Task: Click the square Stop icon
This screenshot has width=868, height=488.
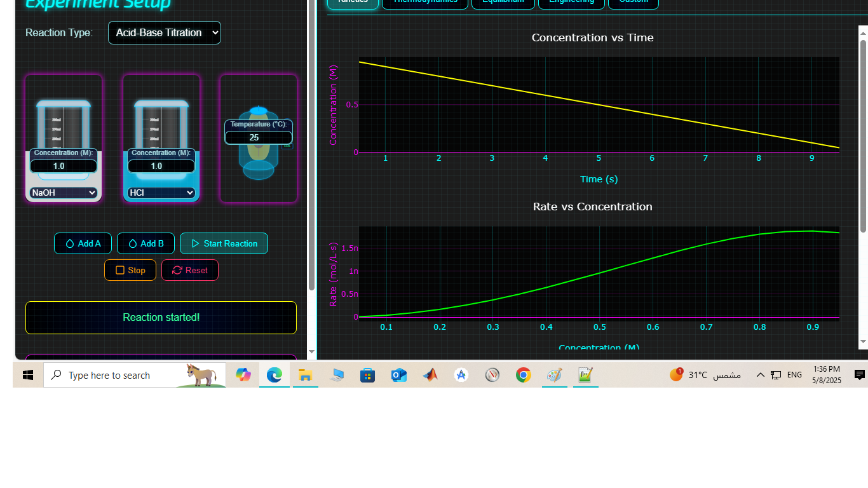Action: coord(120,270)
